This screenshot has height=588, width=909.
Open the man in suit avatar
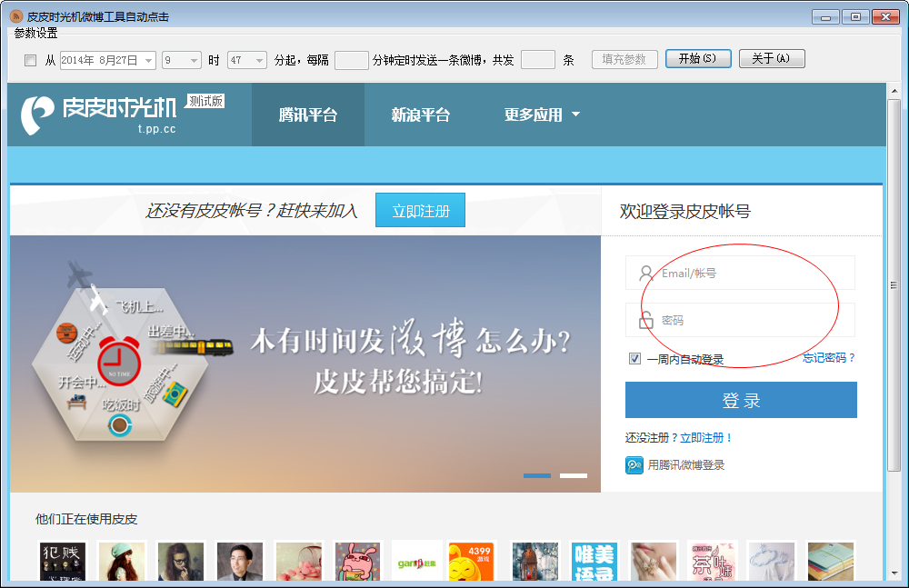coord(240,561)
